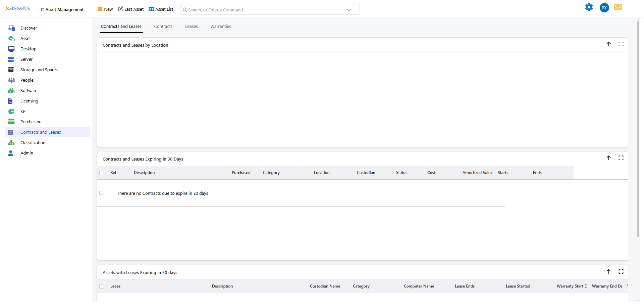Open the mail envelope icon
The height and width of the screenshot is (306, 644).
pos(619,7)
